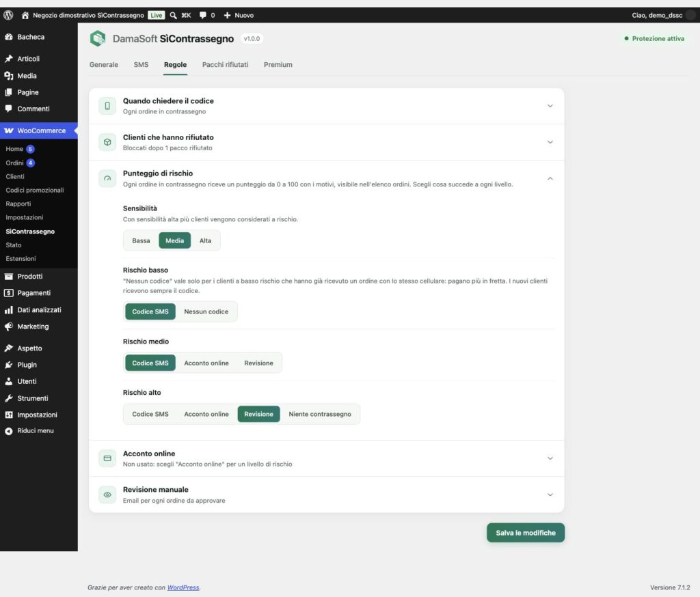
Task: Click the v1.0.0 version badge
Action: (x=252, y=39)
